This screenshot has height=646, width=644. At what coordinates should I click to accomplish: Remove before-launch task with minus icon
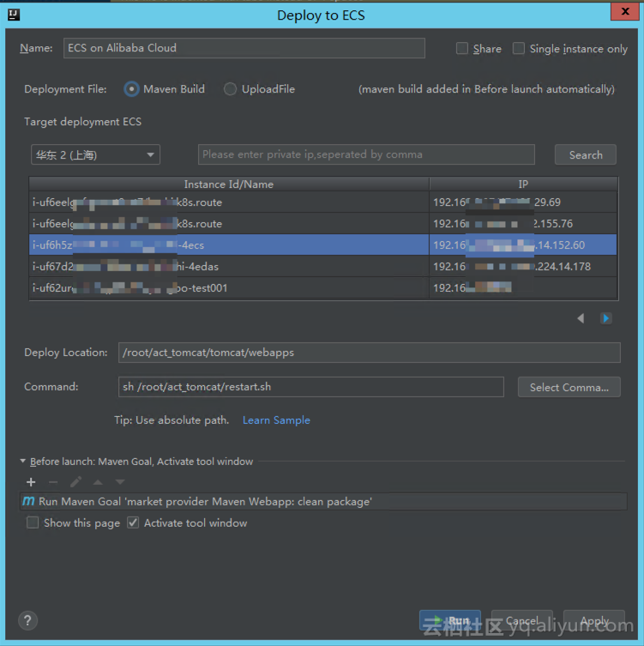[53, 481]
